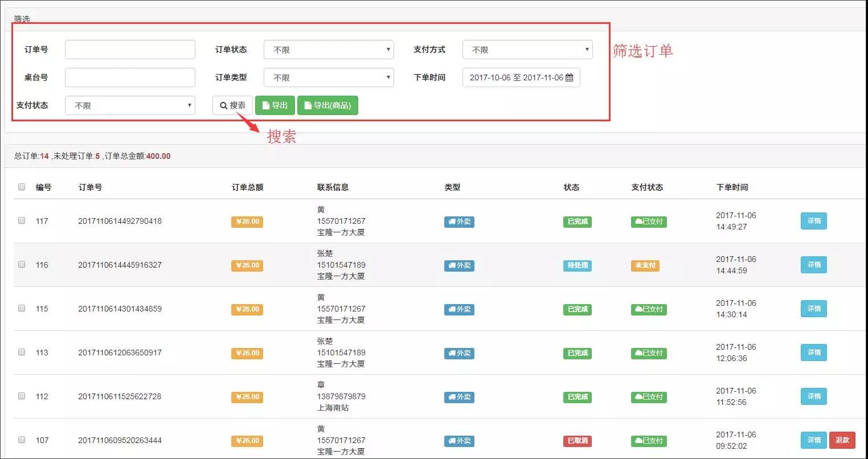The height and width of the screenshot is (459, 868).
Task: Expand the order type (订单类型) dropdown
Action: [329, 77]
